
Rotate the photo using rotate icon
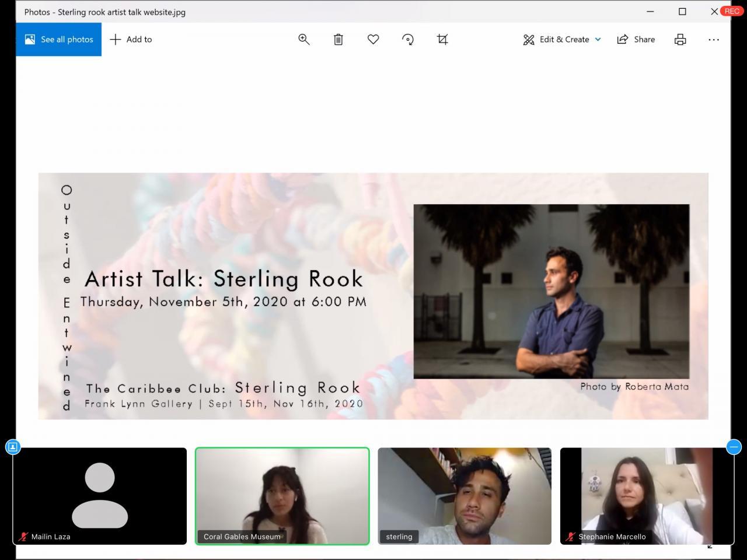coord(408,40)
